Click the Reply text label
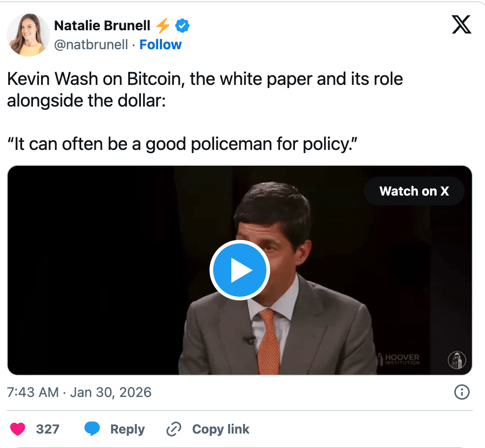The height and width of the screenshot is (448, 485). 127,429
